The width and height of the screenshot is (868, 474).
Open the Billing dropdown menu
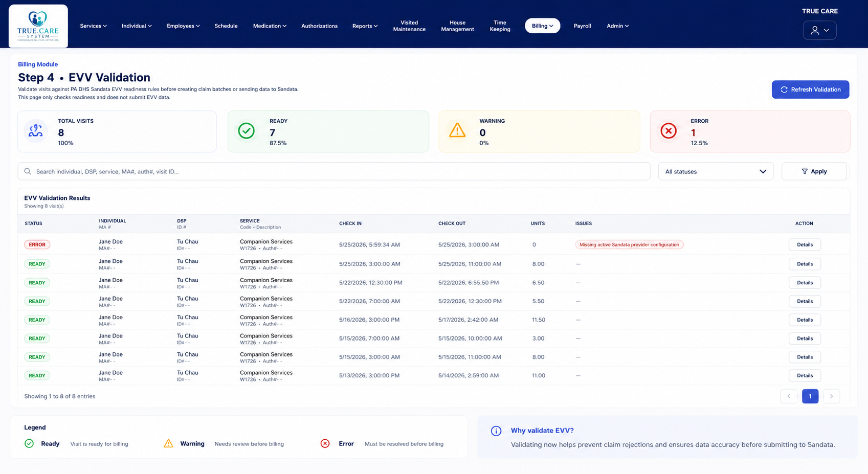click(542, 26)
